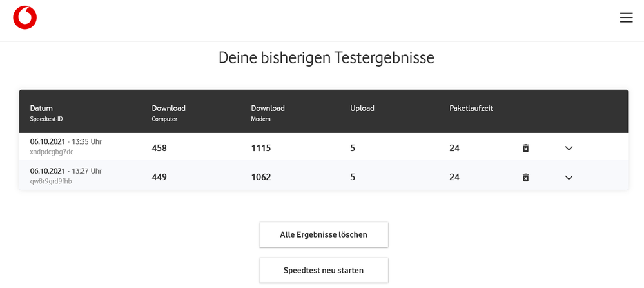Click the Upload column header

click(x=362, y=108)
